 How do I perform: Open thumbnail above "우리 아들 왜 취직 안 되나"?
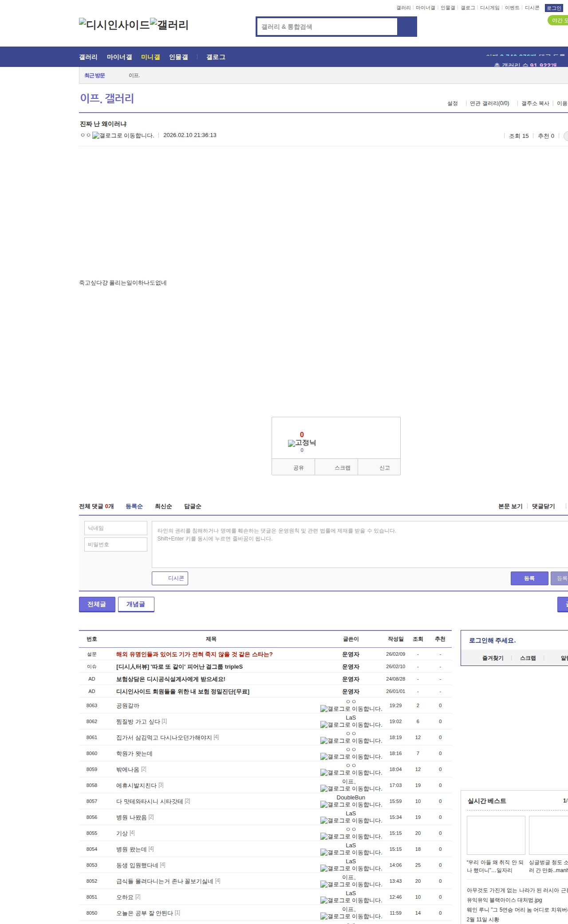point(496,835)
